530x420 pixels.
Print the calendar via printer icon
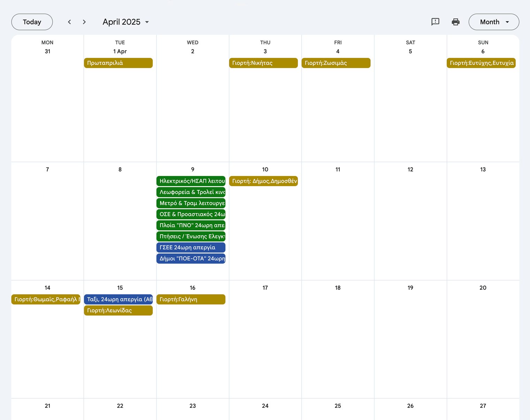click(x=455, y=22)
